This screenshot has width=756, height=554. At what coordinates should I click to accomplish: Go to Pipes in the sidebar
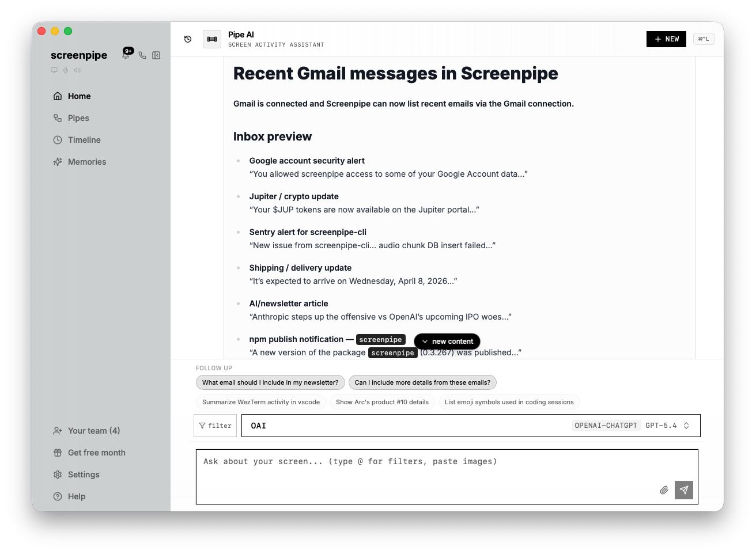point(78,118)
